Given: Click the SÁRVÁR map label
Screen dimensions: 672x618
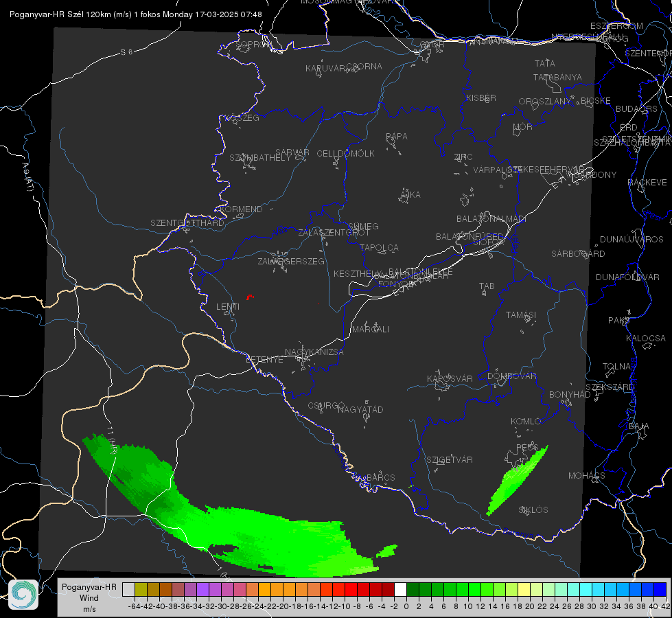Looking at the screenshot, I should coord(292,152).
